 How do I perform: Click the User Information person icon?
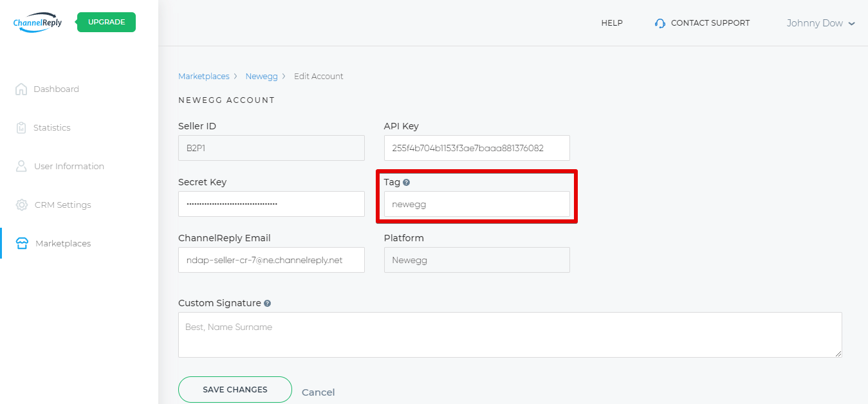click(21, 166)
